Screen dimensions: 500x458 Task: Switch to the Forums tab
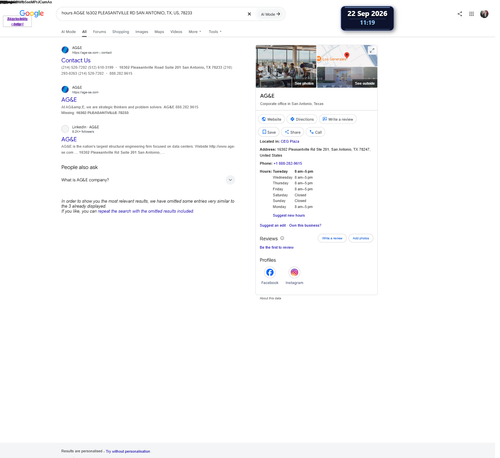[x=100, y=32]
